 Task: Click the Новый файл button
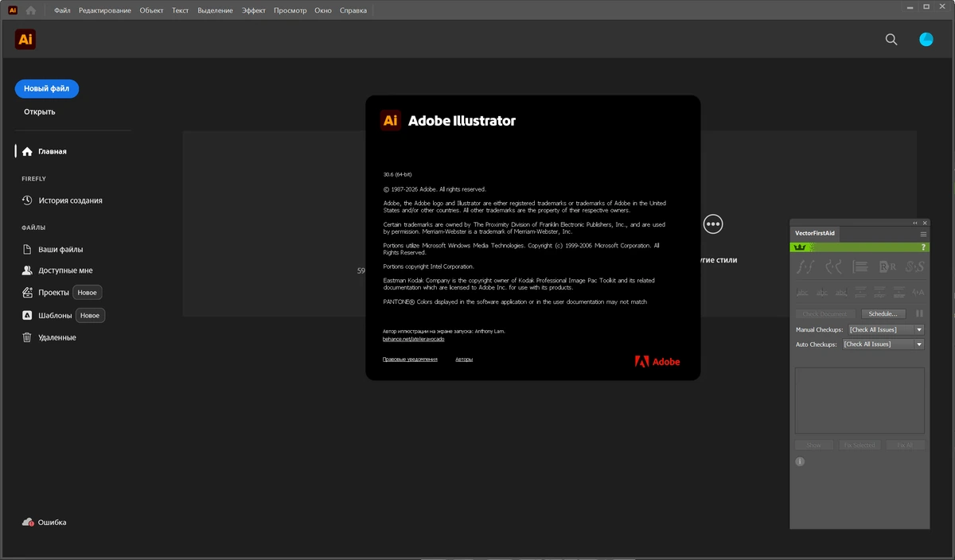[x=47, y=89]
